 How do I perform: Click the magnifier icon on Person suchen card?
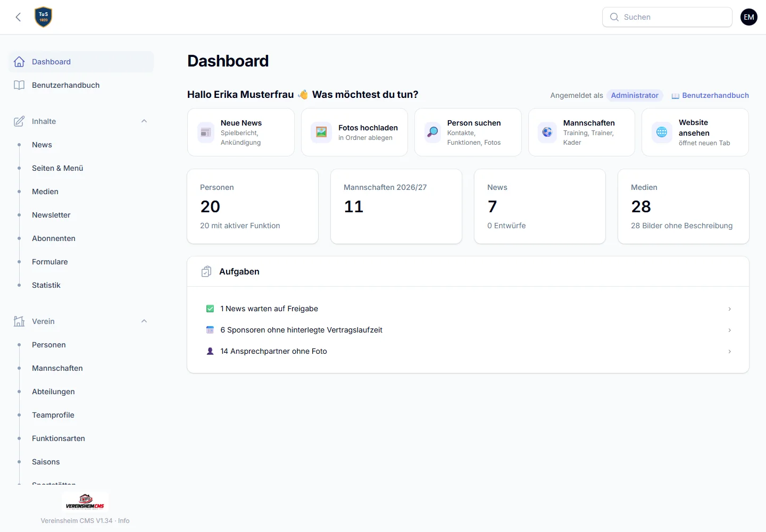click(433, 132)
